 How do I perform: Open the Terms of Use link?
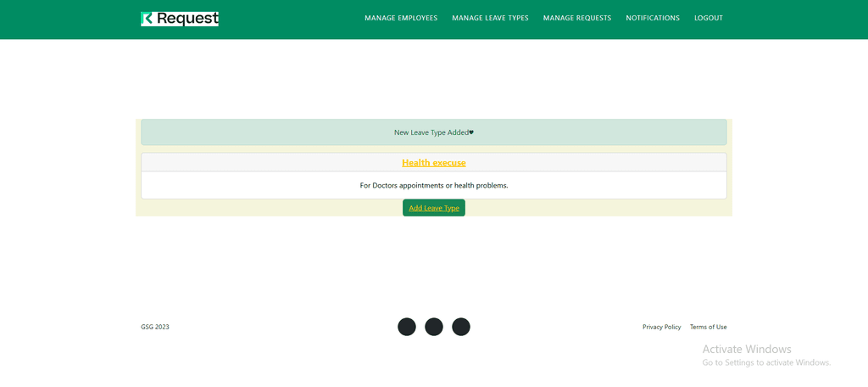point(708,327)
